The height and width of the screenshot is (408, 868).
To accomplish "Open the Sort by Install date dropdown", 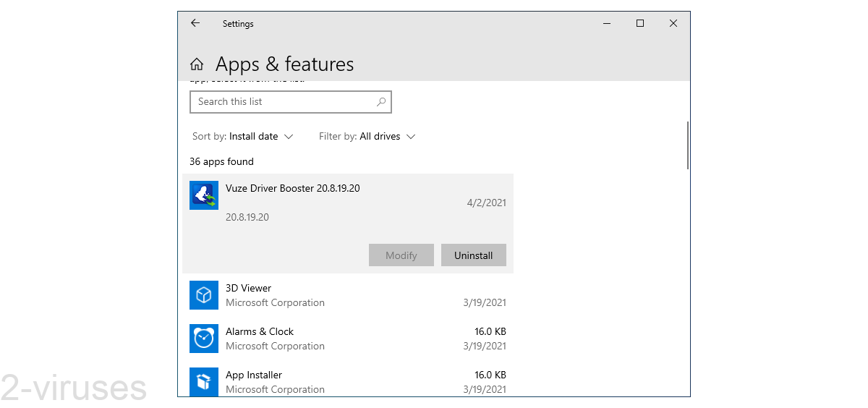I will 243,136.
